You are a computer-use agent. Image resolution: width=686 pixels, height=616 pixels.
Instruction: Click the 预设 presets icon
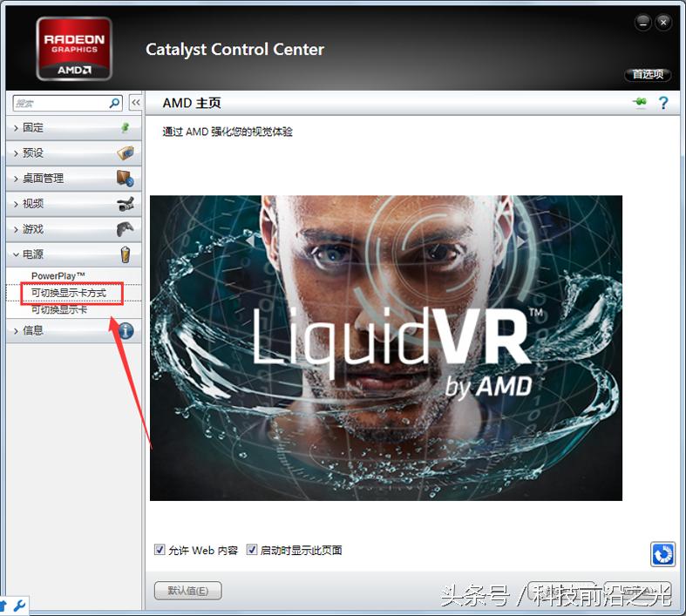(x=126, y=153)
